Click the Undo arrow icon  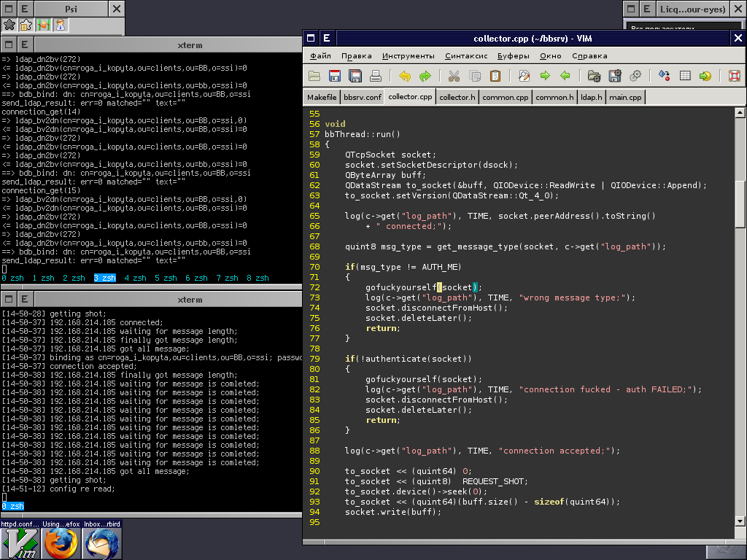pos(405,76)
